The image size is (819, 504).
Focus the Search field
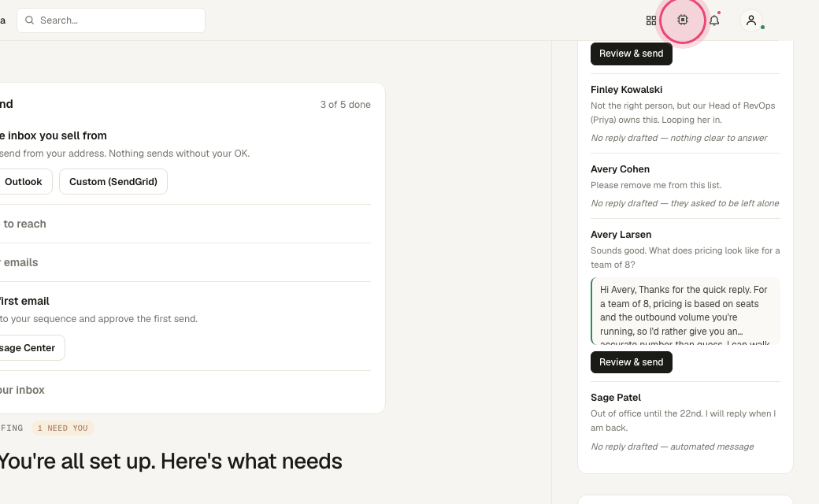[111, 20]
